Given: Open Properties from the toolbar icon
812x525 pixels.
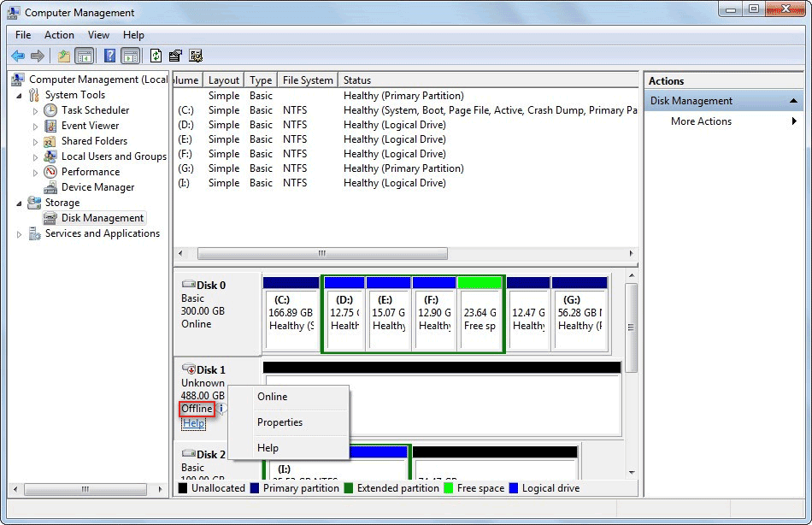Looking at the screenshot, I should coord(175,56).
